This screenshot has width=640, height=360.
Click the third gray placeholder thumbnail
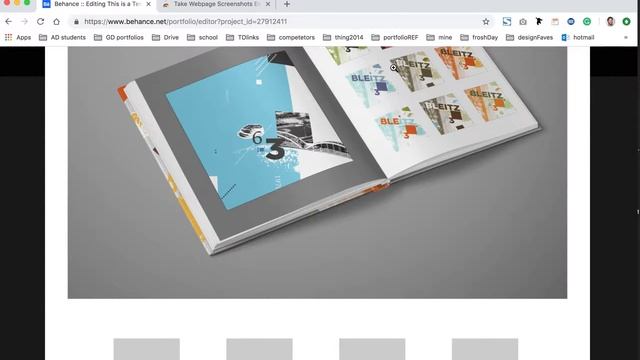(x=372, y=349)
